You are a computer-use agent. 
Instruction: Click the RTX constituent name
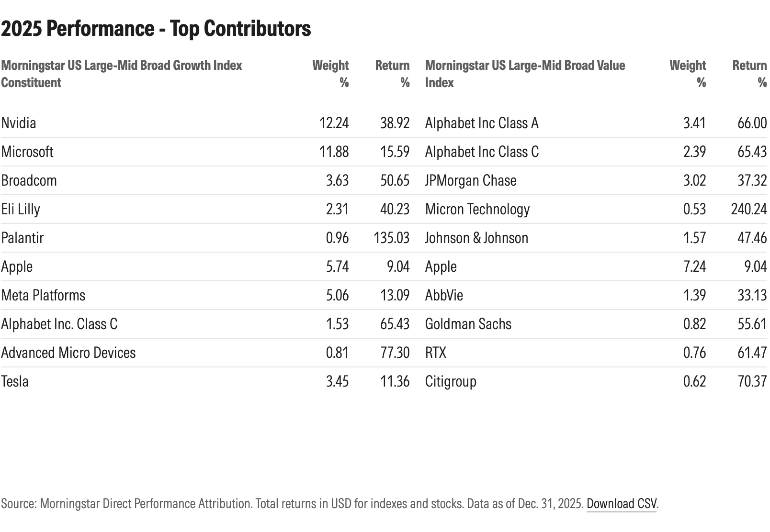436,353
